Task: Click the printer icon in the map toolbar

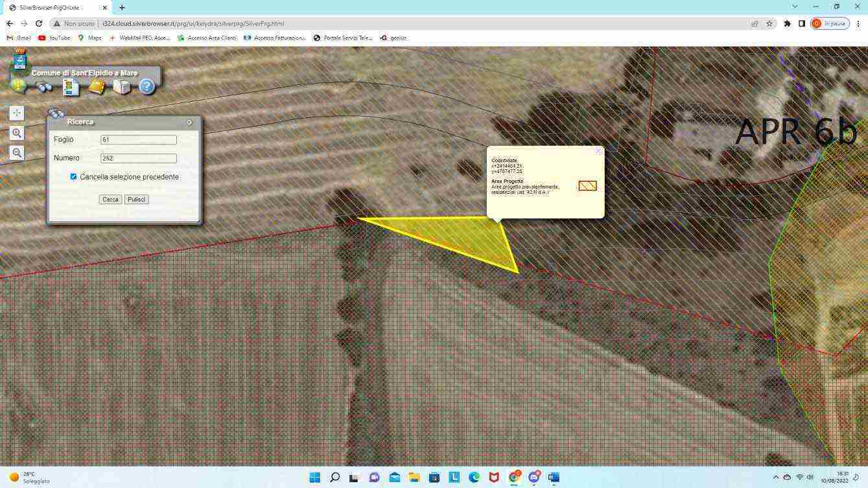Action: [121, 87]
